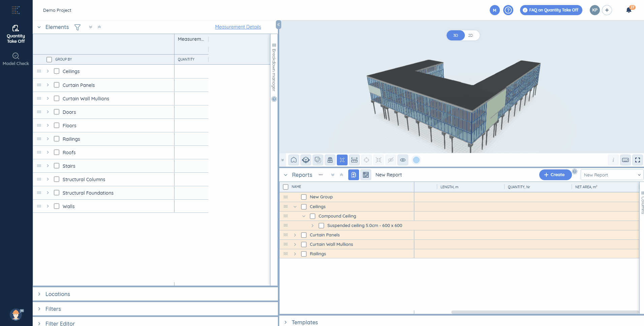The width and height of the screenshot is (644, 326).
Task: Check the Doors checkbox
Action: (x=57, y=112)
